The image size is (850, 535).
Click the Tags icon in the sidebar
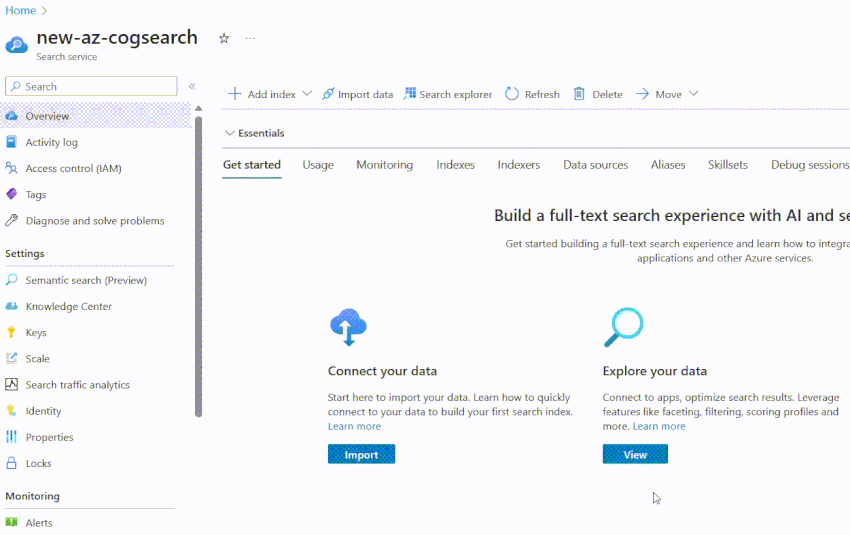tap(11, 194)
